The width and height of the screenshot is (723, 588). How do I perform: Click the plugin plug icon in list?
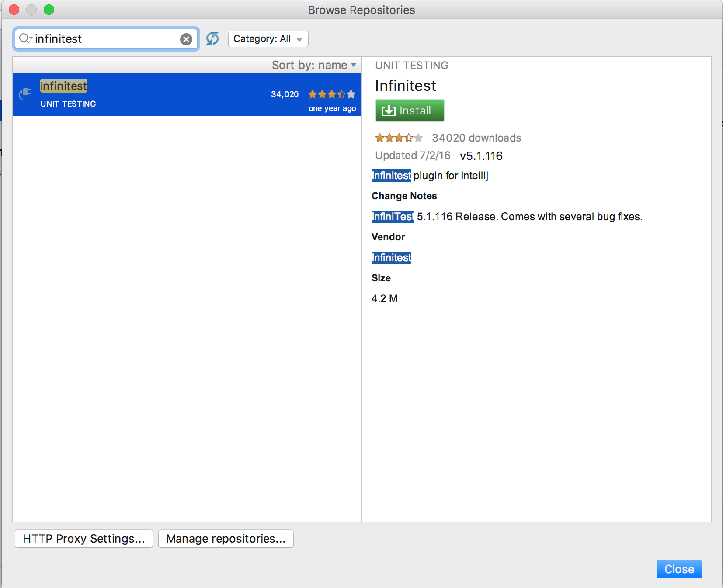(x=25, y=94)
